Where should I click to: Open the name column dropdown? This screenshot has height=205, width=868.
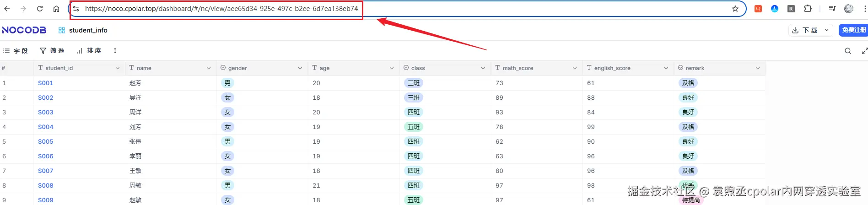(x=209, y=68)
